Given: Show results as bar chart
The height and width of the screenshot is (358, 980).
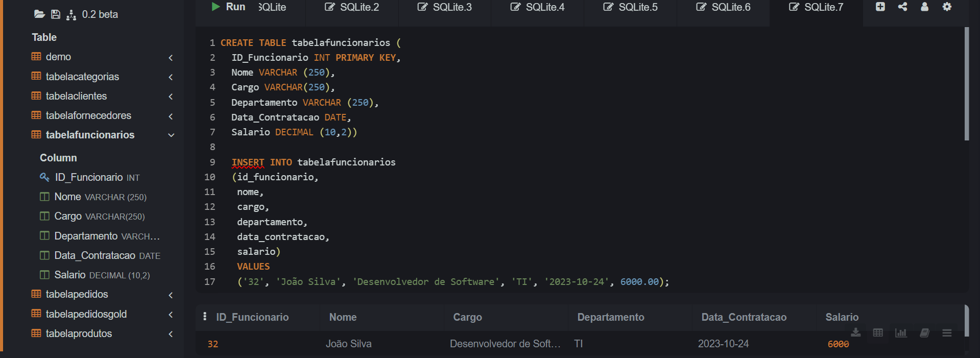Looking at the screenshot, I should (x=901, y=333).
